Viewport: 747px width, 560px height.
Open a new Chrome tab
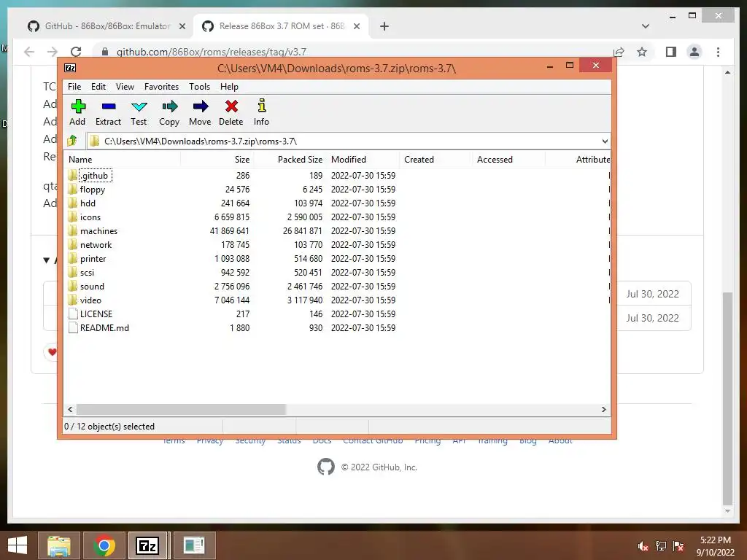tap(384, 26)
